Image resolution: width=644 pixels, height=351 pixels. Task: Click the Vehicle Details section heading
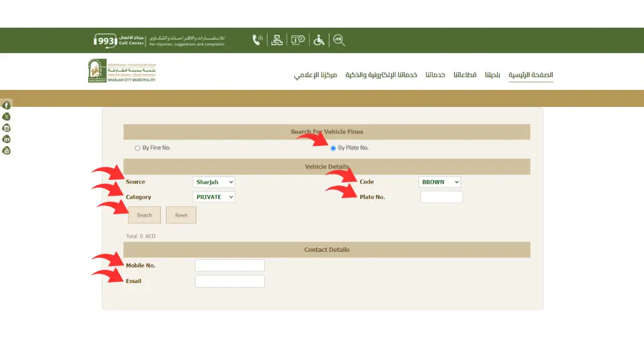click(327, 167)
